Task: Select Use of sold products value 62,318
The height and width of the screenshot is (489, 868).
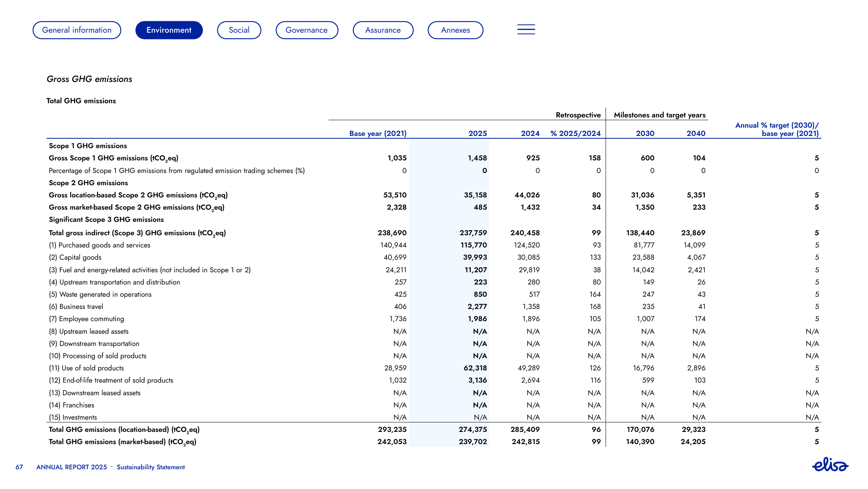Action: [475, 368]
